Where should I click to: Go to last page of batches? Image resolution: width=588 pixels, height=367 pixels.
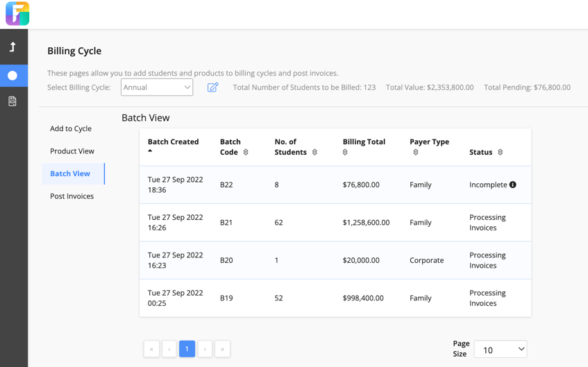pos(222,349)
